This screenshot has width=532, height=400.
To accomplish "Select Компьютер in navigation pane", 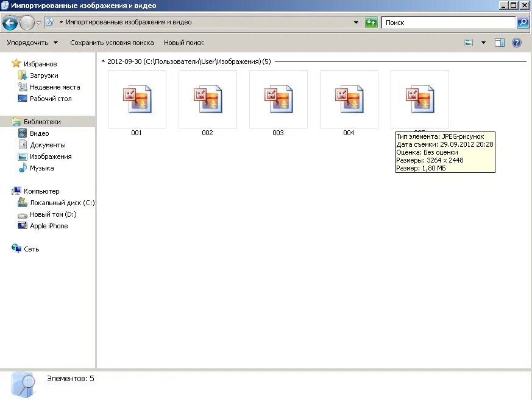I will pyautogui.click(x=41, y=191).
